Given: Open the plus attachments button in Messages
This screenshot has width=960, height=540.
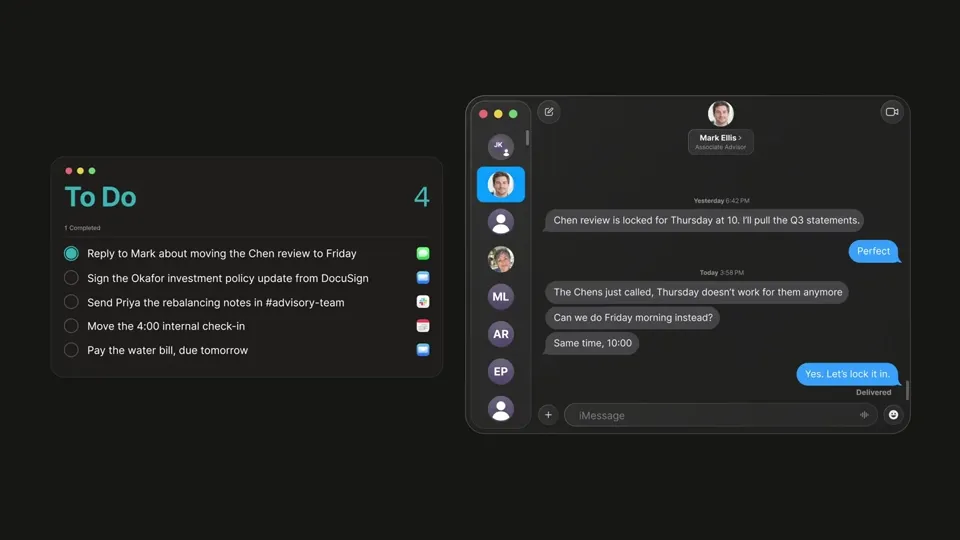Looking at the screenshot, I should tap(548, 415).
